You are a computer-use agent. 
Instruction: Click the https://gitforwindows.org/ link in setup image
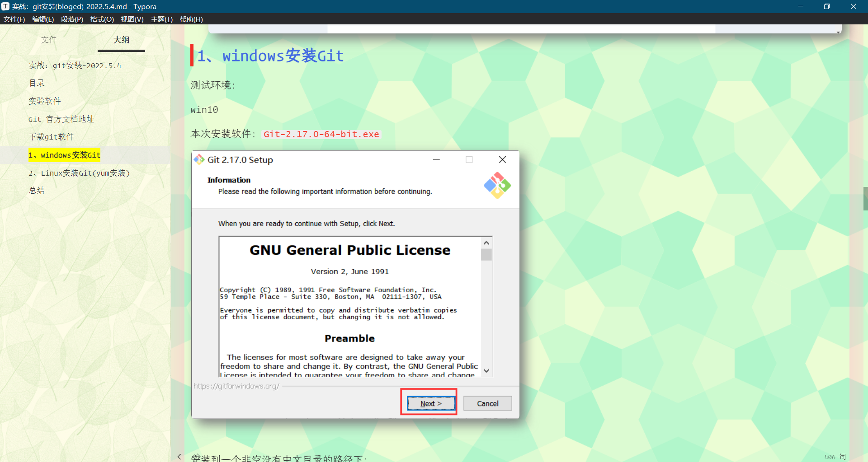(x=236, y=386)
